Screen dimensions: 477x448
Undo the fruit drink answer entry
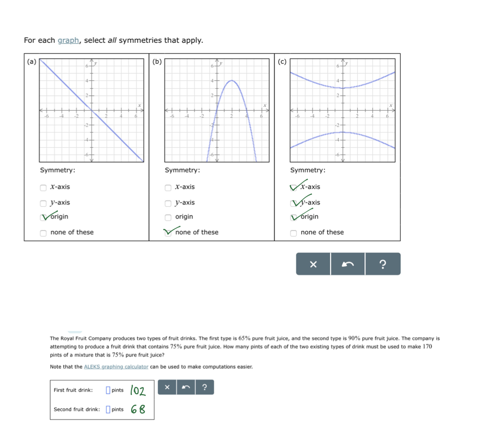tap(186, 387)
